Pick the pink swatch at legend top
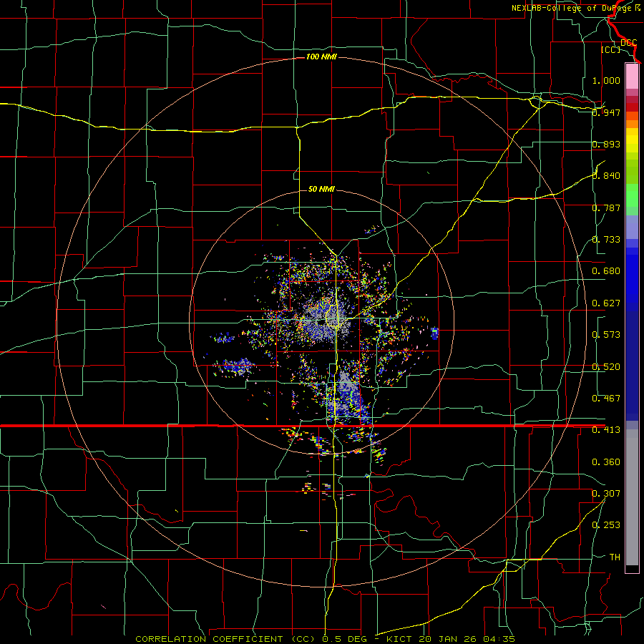The height and width of the screenshot is (644, 644). click(632, 76)
